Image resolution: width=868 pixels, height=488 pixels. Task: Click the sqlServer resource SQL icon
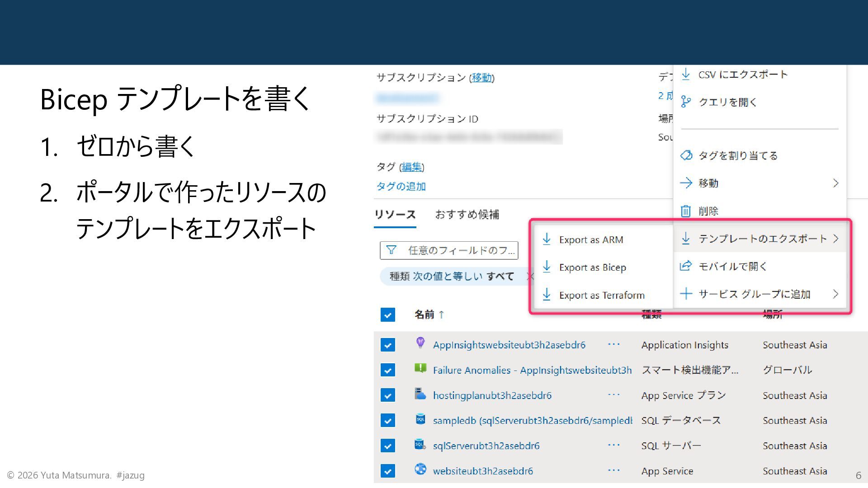point(420,445)
